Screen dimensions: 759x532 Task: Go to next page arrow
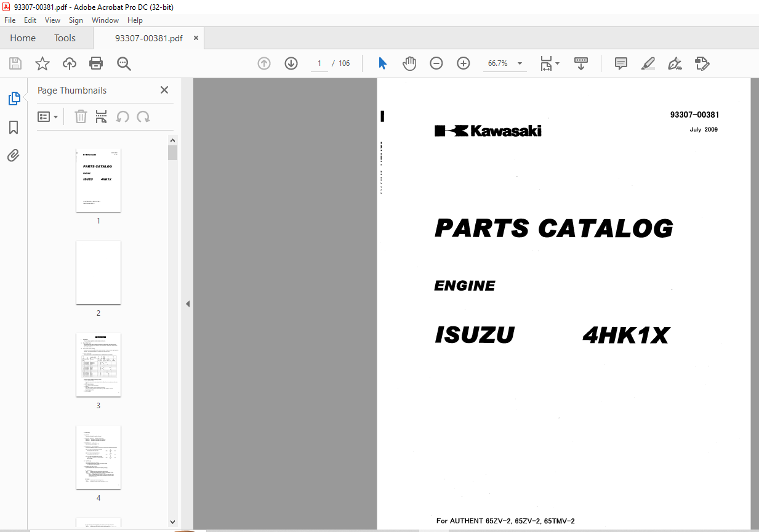pos(291,63)
